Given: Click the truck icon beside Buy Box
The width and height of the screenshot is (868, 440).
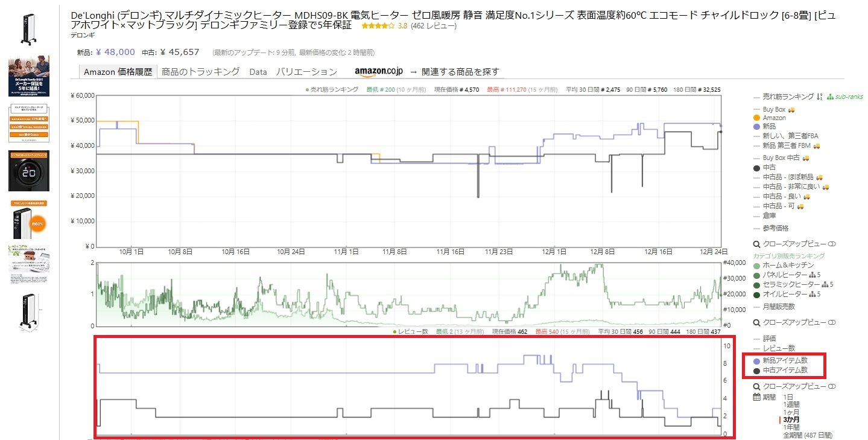Looking at the screenshot, I should coord(791,110).
